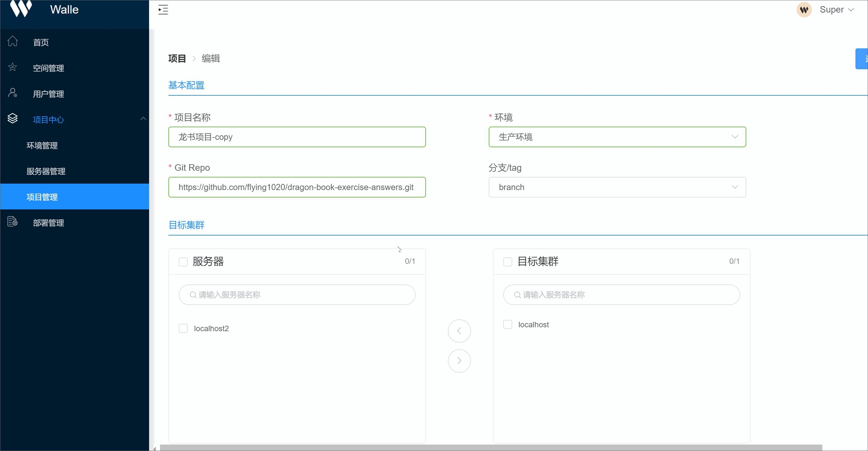This screenshot has width=868, height=451.
Task: Select 项目中心 menu item
Action: (74, 120)
